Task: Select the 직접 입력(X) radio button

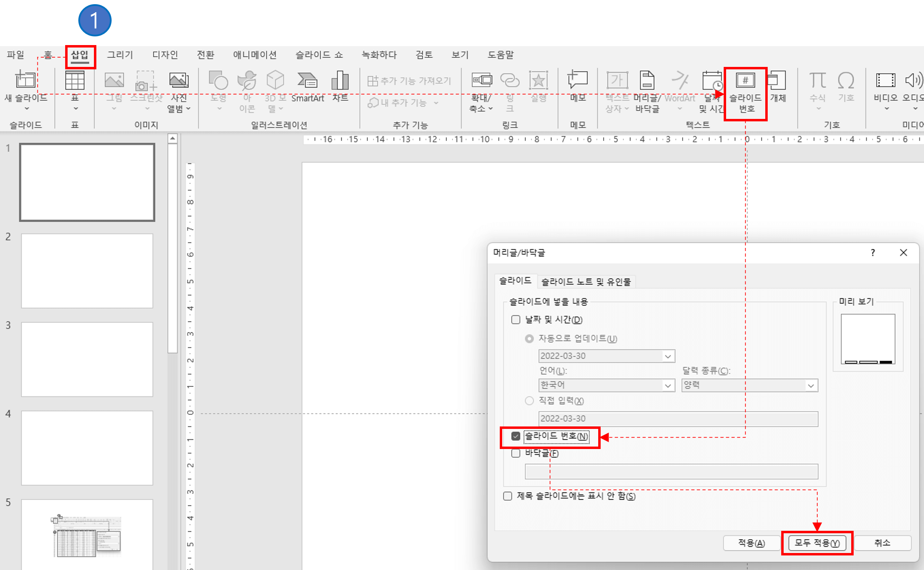Action: (x=529, y=401)
